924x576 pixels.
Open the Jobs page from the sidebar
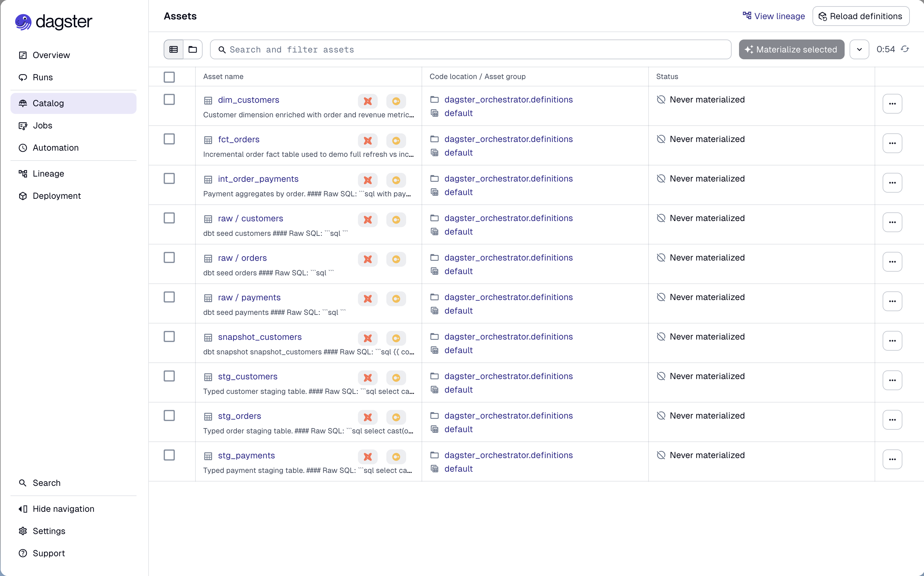42,125
